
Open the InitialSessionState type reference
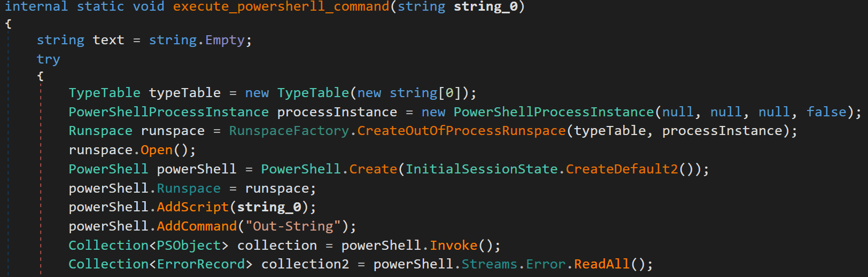482,169
